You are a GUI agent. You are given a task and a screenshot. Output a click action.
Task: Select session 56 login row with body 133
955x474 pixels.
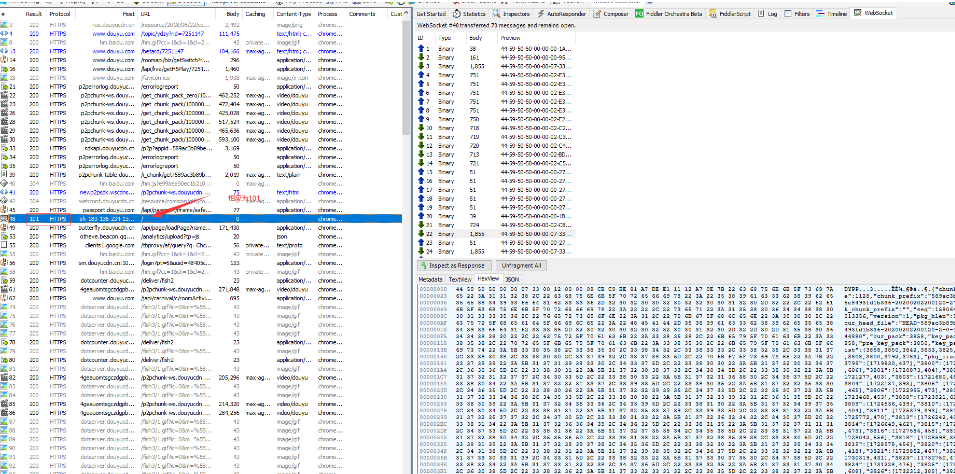[201, 263]
